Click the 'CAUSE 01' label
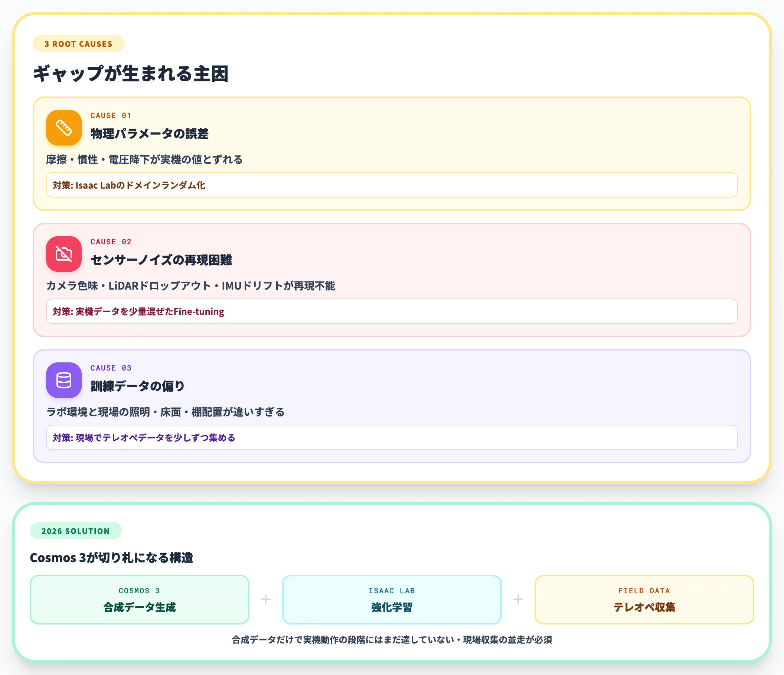This screenshot has width=784, height=675. click(111, 116)
